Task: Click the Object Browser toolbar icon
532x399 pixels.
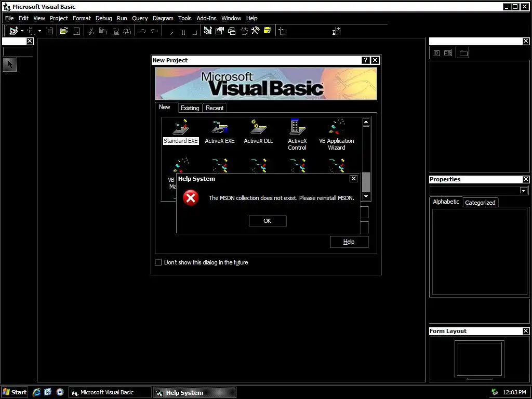Action: coord(244,31)
